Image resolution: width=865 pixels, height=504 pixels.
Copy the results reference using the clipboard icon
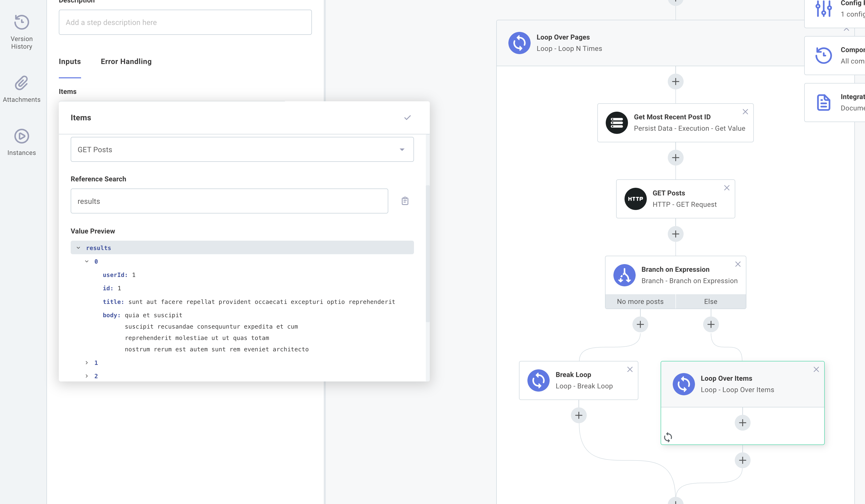tap(405, 201)
